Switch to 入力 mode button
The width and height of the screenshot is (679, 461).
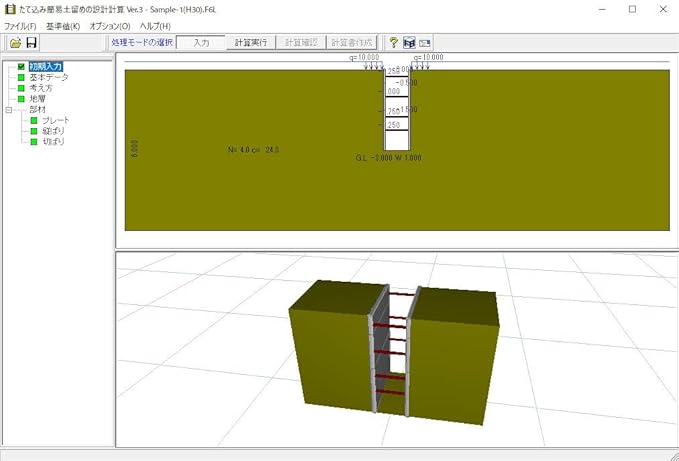pos(201,42)
